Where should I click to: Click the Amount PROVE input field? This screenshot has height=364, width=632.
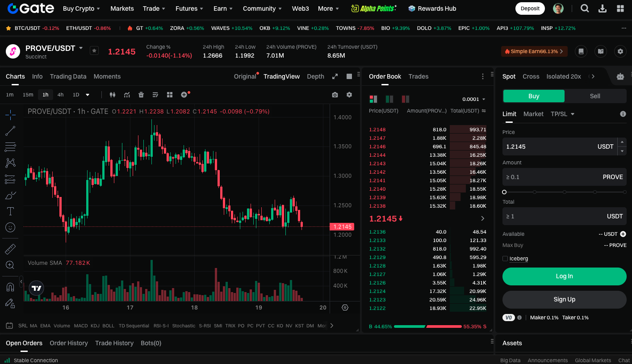[564, 177]
